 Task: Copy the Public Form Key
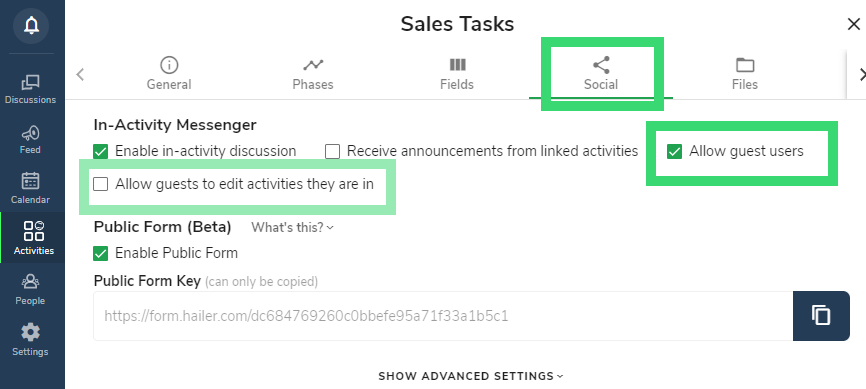(821, 316)
